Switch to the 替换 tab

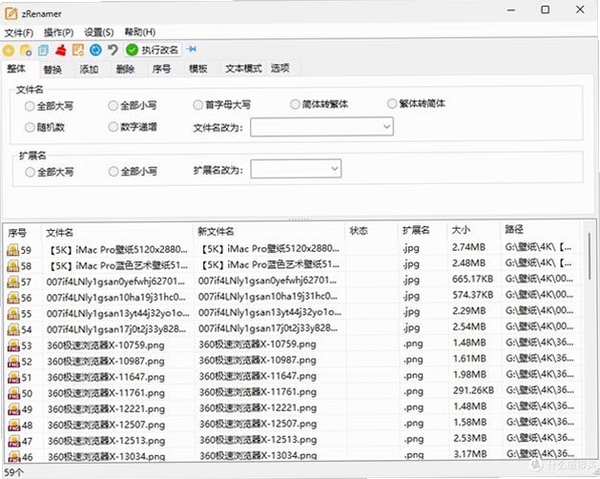point(52,70)
